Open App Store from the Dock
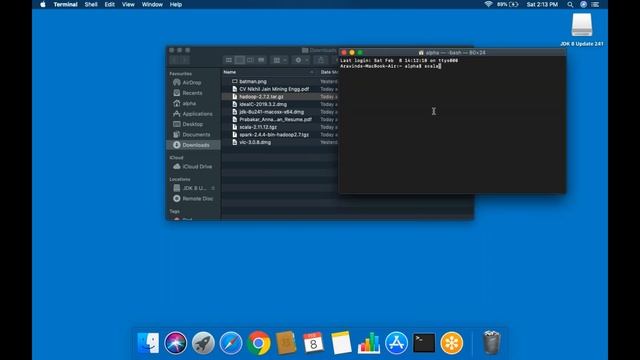 [396, 343]
